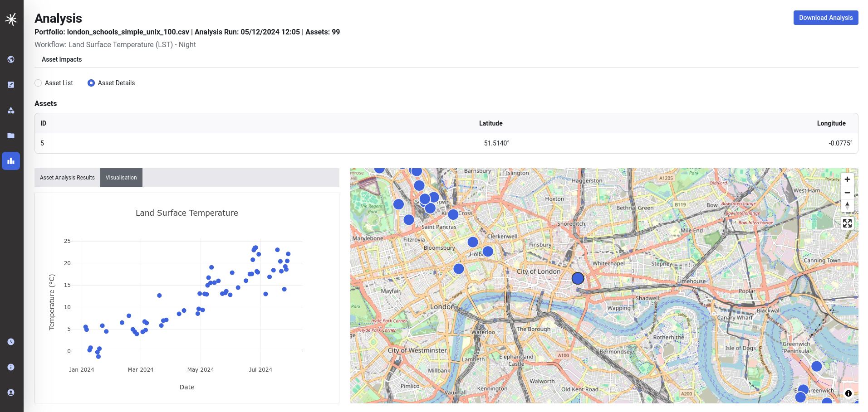The height and width of the screenshot is (412, 868).
Task: Click the Download Analysis button
Action: [x=826, y=18]
